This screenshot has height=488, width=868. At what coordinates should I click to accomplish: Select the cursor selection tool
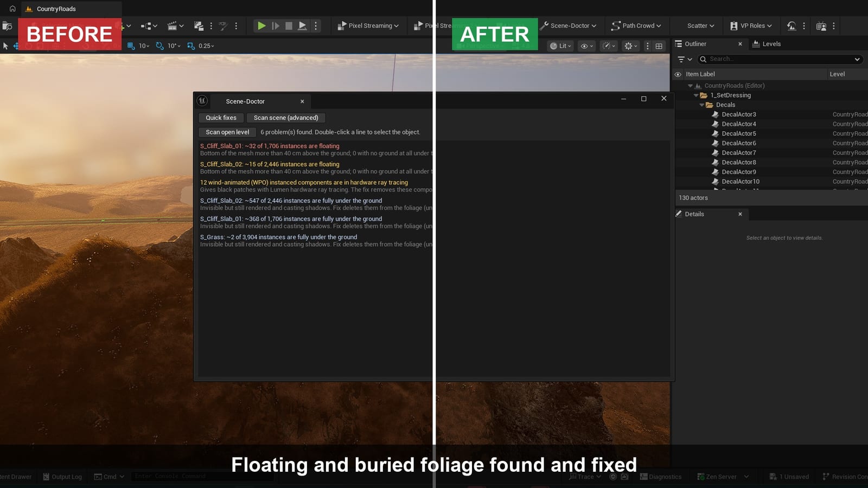[5, 46]
